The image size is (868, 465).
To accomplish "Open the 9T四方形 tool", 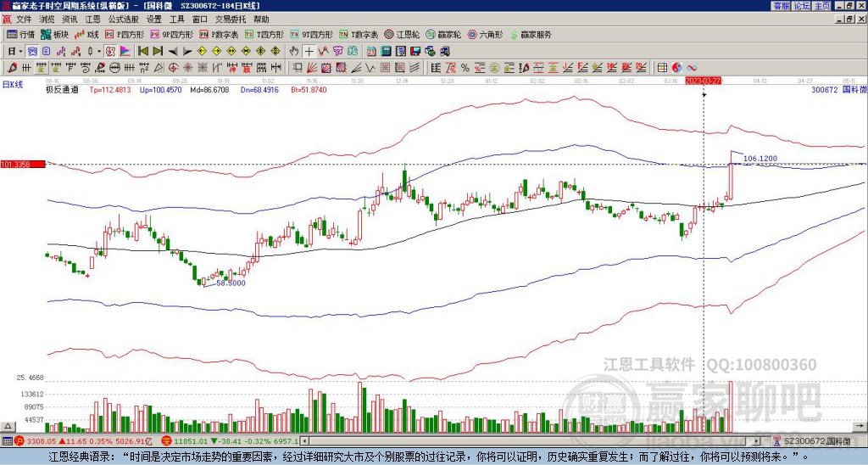I will 311,34.
